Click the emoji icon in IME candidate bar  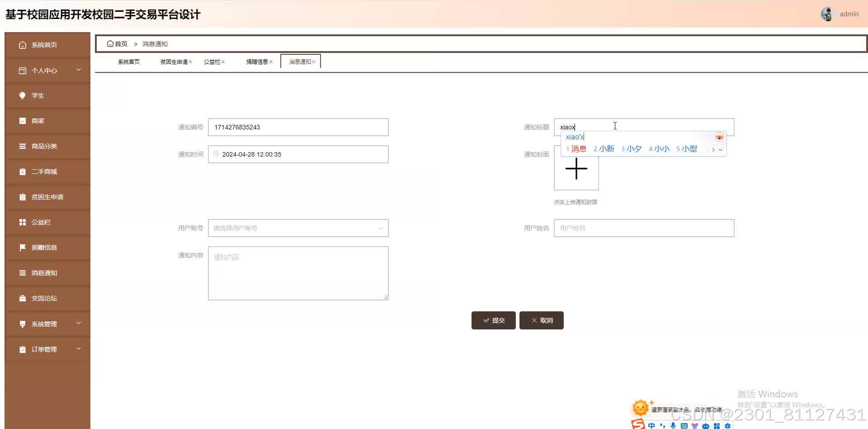(719, 137)
